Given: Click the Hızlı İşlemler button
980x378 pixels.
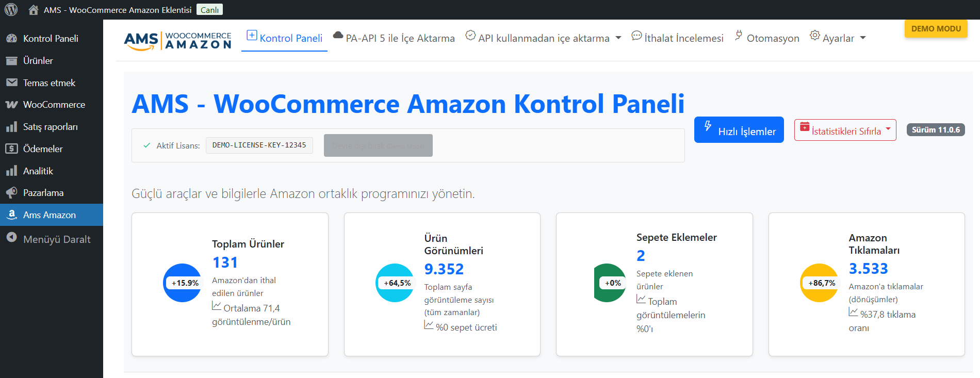Looking at the screenshot, I should click(x=739, y=129).
